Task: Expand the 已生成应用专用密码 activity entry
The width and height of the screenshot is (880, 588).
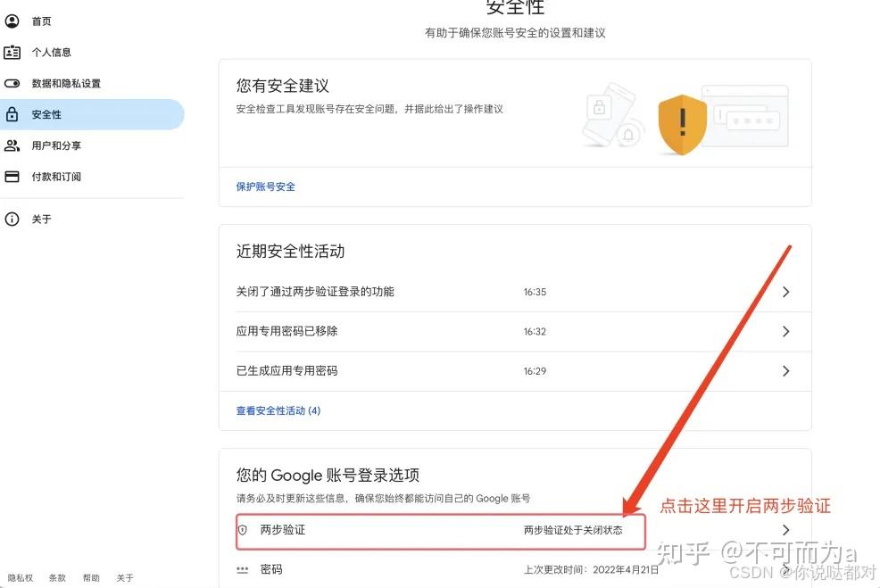Action: (x=785, y=370)
